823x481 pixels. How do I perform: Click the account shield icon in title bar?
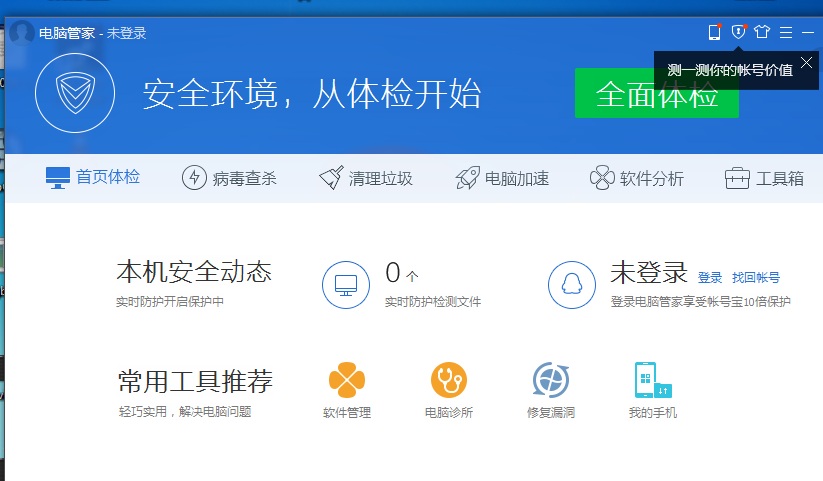[x=738, y=32]
